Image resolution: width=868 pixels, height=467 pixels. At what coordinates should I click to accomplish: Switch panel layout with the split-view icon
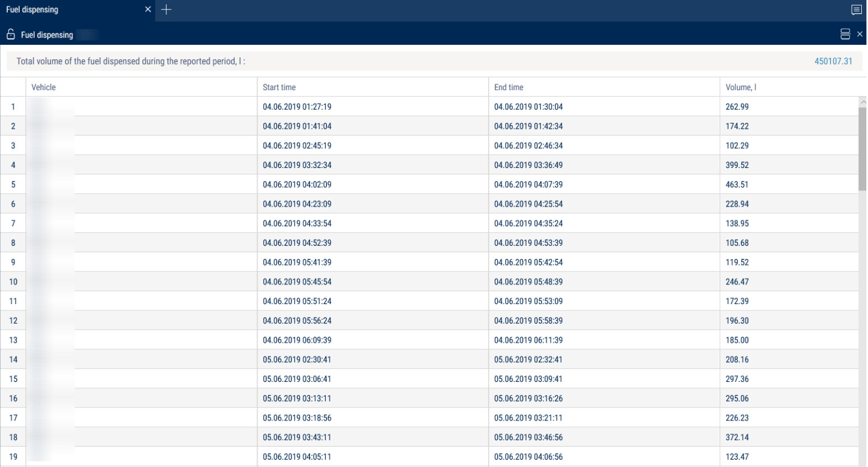click(x=845, y=34)
